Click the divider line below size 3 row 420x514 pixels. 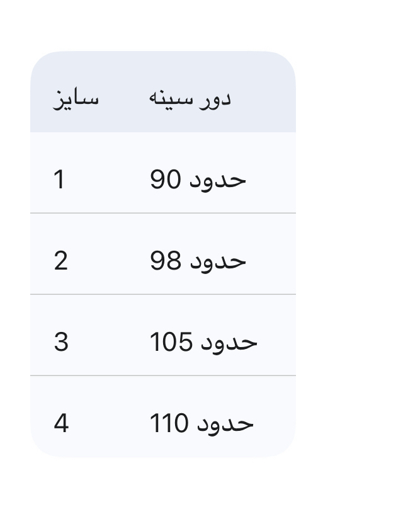162,375
